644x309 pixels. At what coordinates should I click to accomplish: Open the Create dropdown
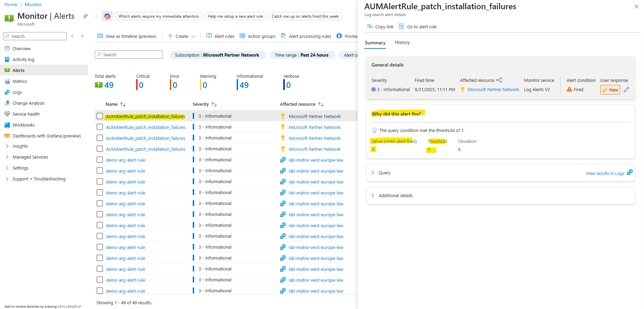(x=182, y=36)
